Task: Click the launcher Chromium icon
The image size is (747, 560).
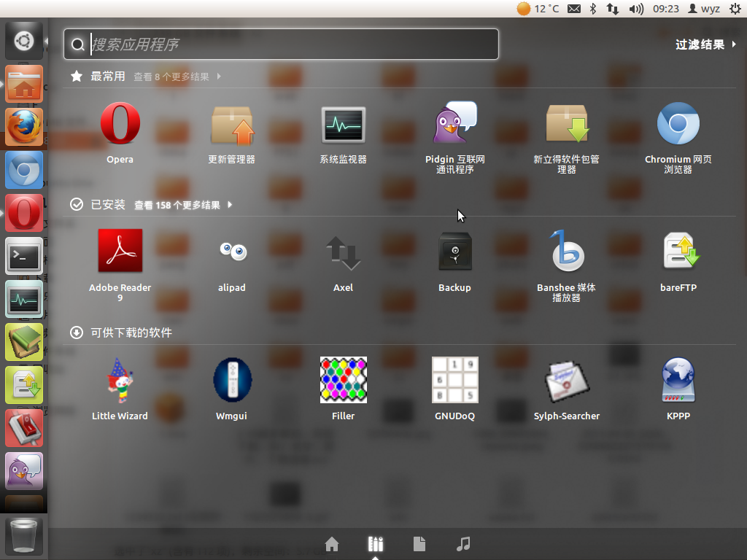Action: 24,170
